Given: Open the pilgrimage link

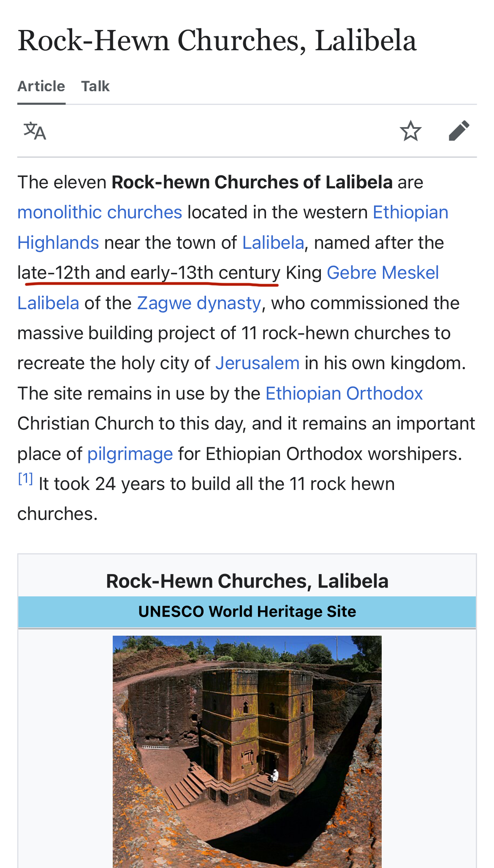Looking at the screenshot, I should point(130,454).
